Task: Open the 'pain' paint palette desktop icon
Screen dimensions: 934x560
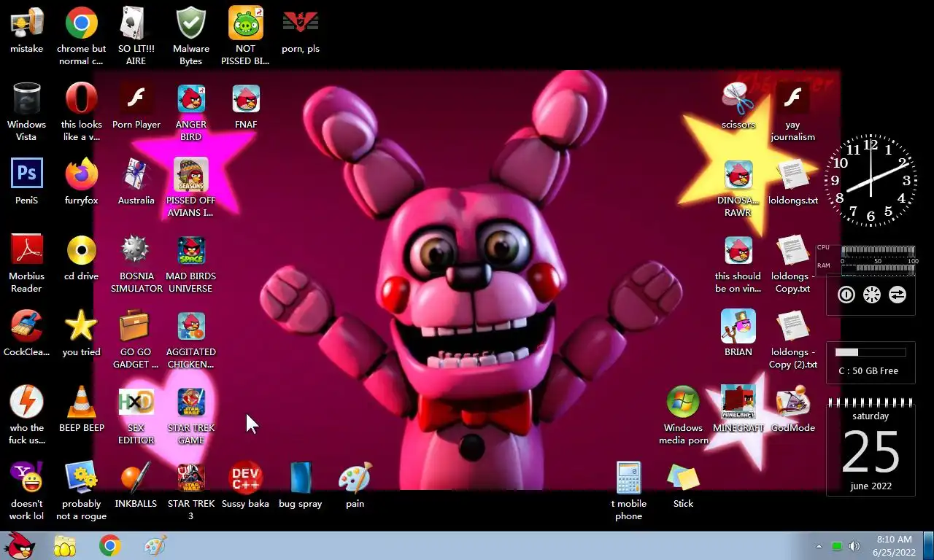Action: click(355, 478)
